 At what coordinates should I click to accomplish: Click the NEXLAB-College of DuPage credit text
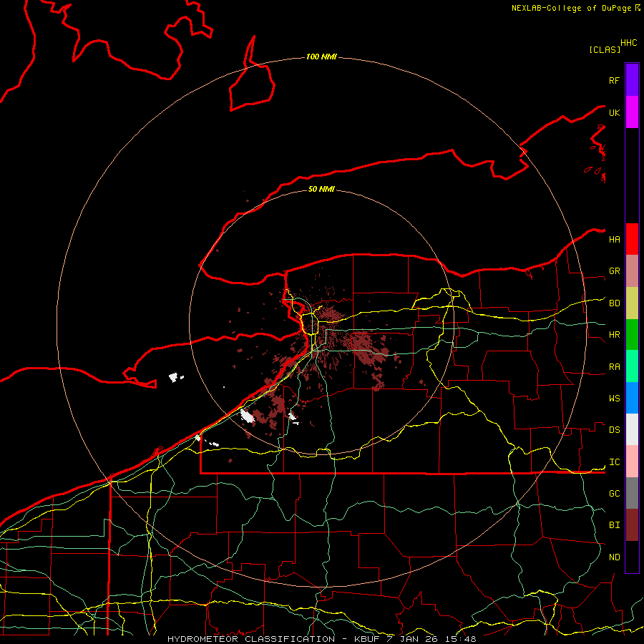572,8
